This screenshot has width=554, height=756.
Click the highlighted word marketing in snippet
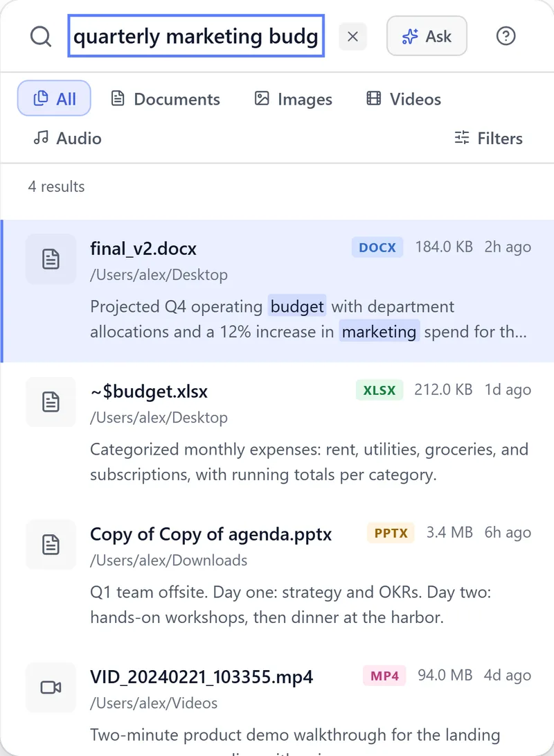(379, 331)
